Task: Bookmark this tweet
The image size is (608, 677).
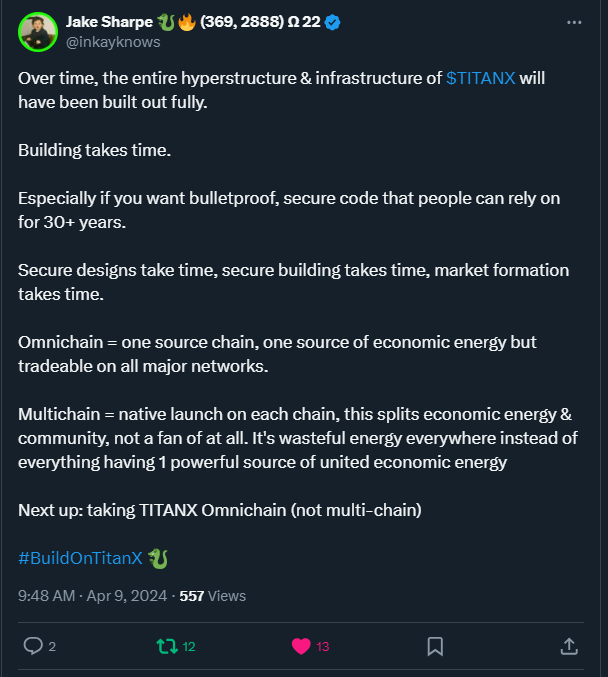Action: point(435,646)
